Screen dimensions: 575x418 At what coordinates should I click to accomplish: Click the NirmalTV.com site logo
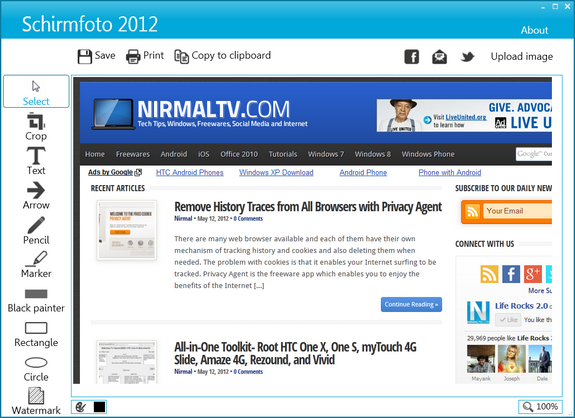pos(200,114)
